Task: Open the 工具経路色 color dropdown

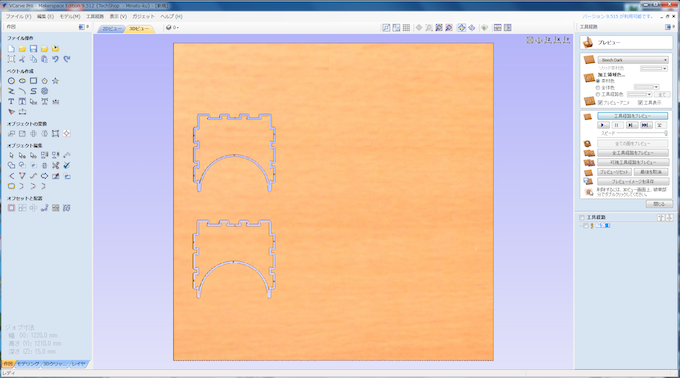Action: [639, 94]
